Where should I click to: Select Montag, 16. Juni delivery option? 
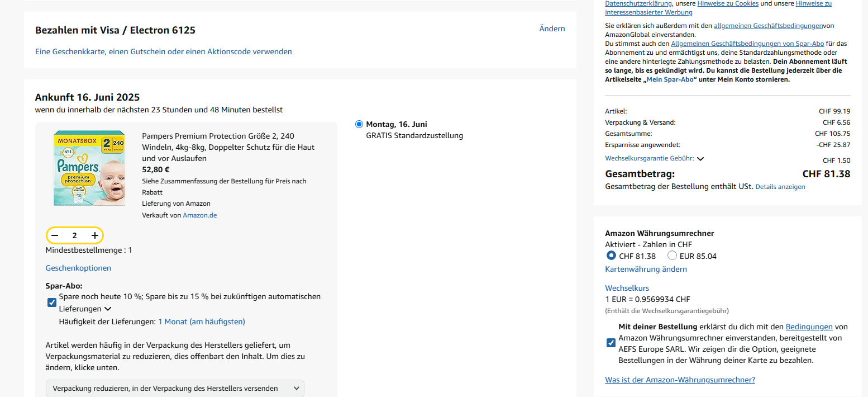359,124
